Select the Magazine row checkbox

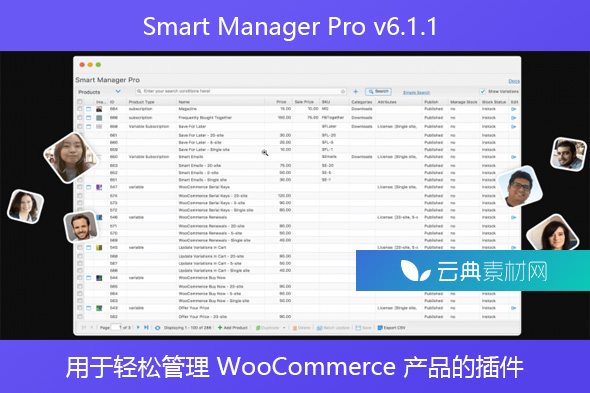point(80,109)
